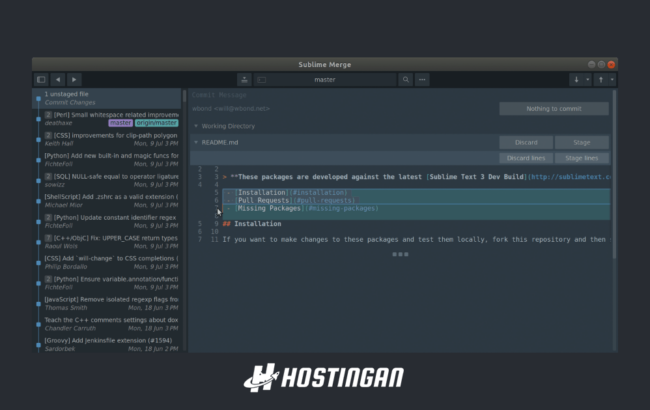Select ShellScript .zshrc extension commit
The height and width of the screenshot is (410, 650).
tap(107, 201)
